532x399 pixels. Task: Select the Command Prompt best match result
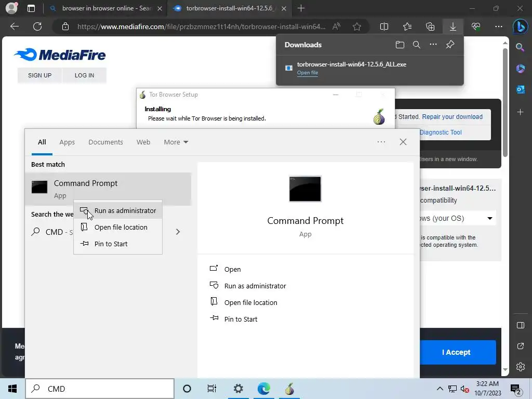coord(108,189)
